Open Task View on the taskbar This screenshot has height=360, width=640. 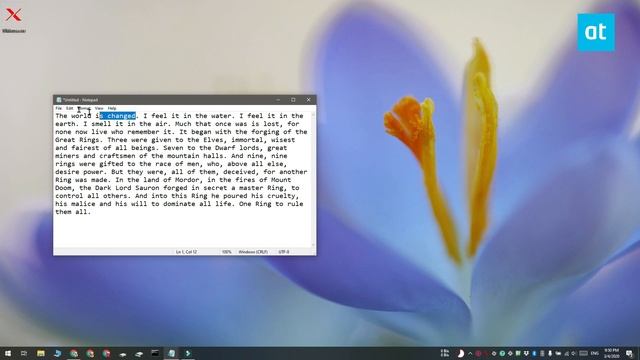pyautogui.click(x=24, y=353)
